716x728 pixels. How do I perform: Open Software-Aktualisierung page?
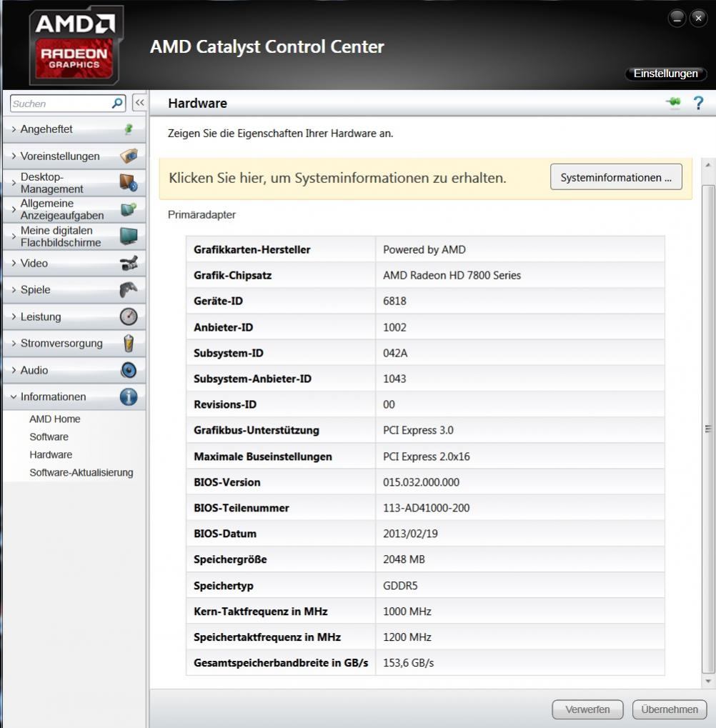(x=81, y=472)
